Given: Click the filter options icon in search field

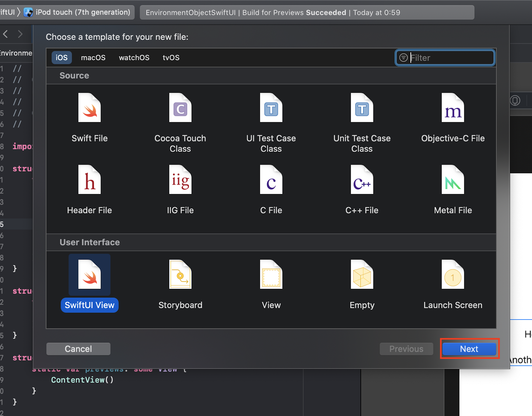Looking at the screenshot, I should coord(403,58).
